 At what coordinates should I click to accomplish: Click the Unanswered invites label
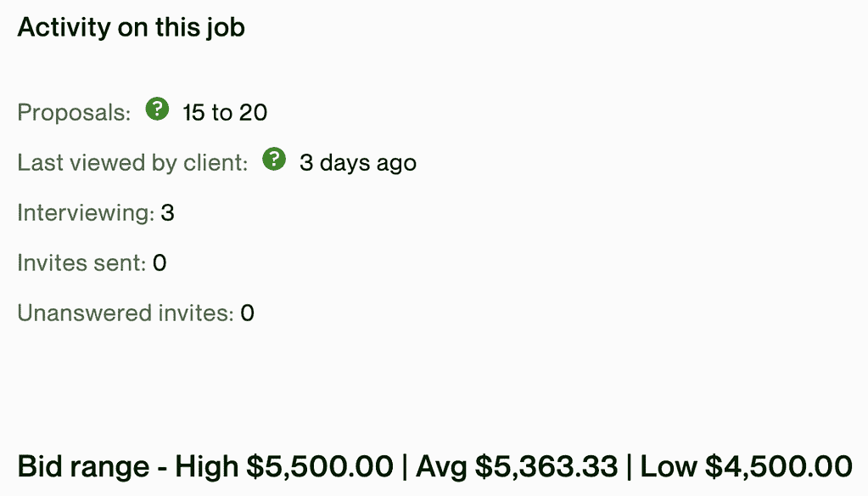(126, 313)
